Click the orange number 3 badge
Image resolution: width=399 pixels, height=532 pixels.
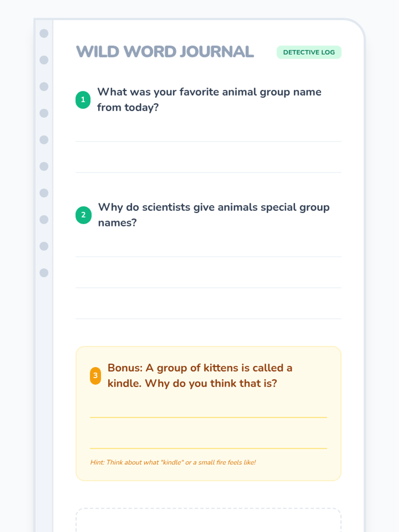coord(95,376)
